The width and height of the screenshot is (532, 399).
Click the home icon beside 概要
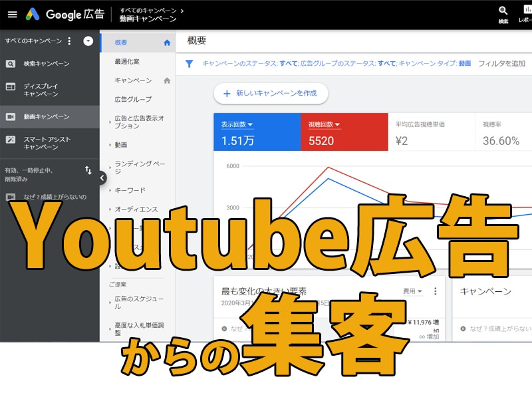coord(167,43)
